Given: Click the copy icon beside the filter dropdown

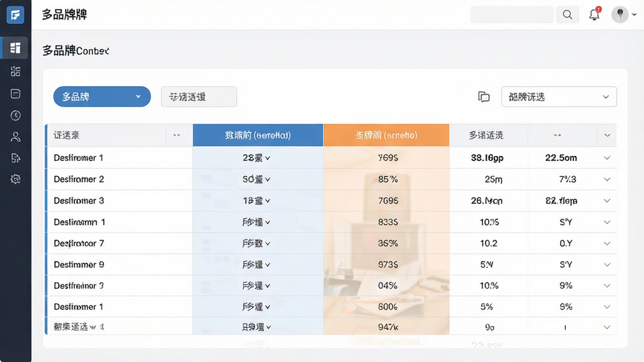Looking at the screenshot, I should pos(484,97).
